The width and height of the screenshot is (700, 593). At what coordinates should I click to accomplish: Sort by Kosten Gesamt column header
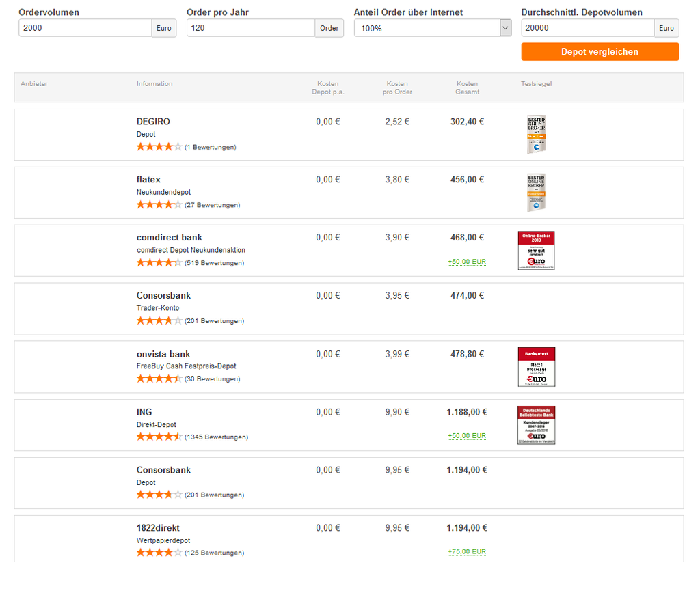[x=468, y=87]
